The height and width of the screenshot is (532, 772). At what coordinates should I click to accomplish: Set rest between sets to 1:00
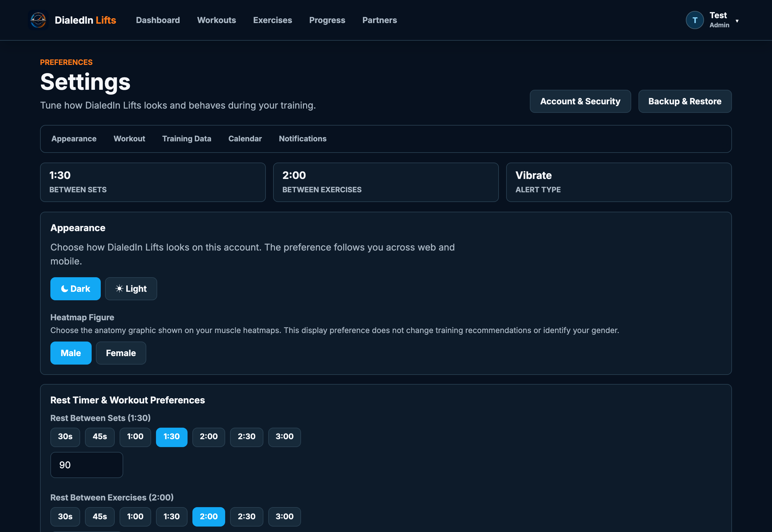coord(135,437)
